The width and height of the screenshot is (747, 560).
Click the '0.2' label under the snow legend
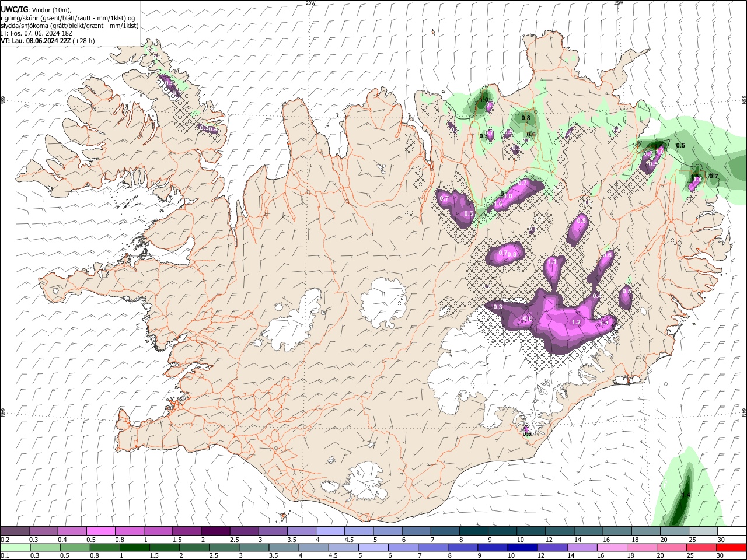(5, 540)
